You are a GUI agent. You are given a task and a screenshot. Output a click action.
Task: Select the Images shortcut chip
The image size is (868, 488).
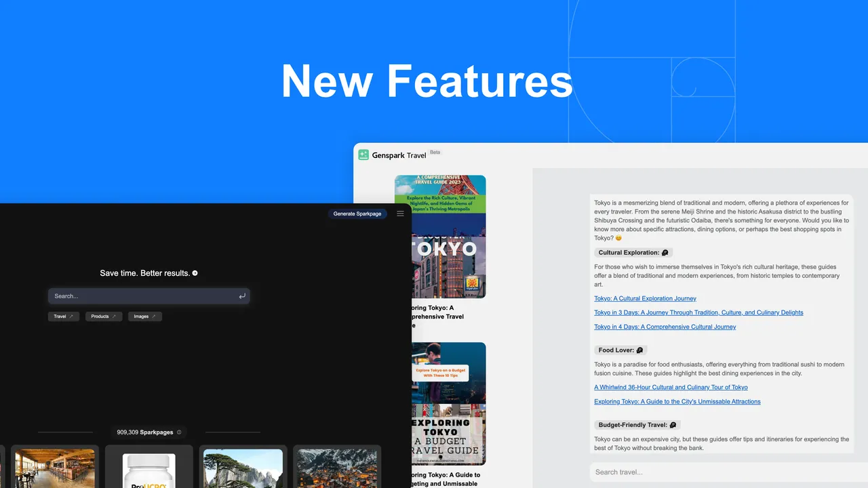coord(145,317)
